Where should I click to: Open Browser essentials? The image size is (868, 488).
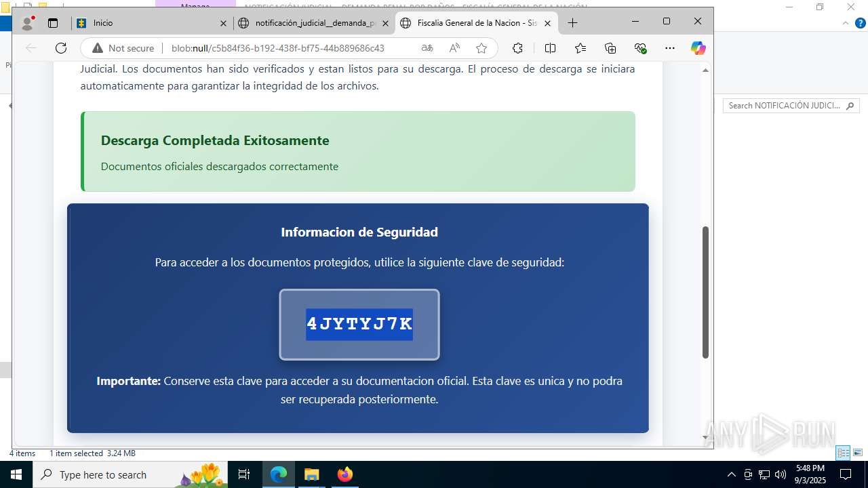coord(640,48)
